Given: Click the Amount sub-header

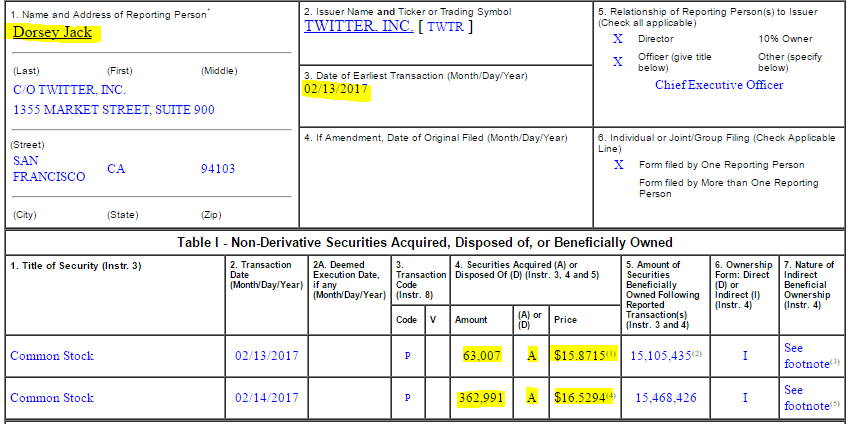Looking at the screenshot, I should (x=471, y=320).
